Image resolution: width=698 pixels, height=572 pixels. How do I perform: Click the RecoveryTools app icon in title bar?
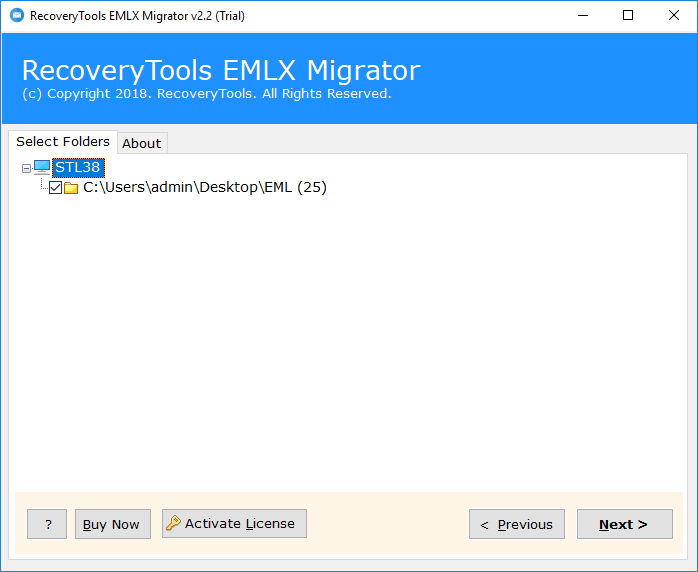[x=16, y=16]
